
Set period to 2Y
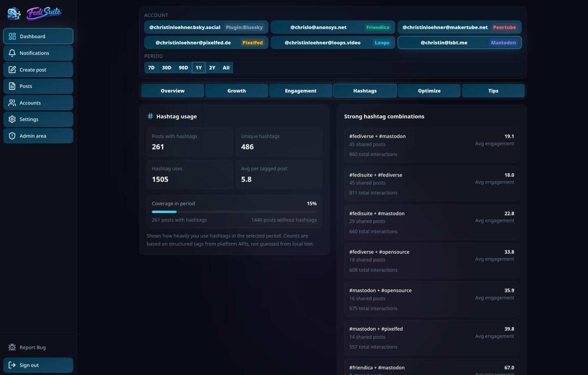tap(212, 68)
